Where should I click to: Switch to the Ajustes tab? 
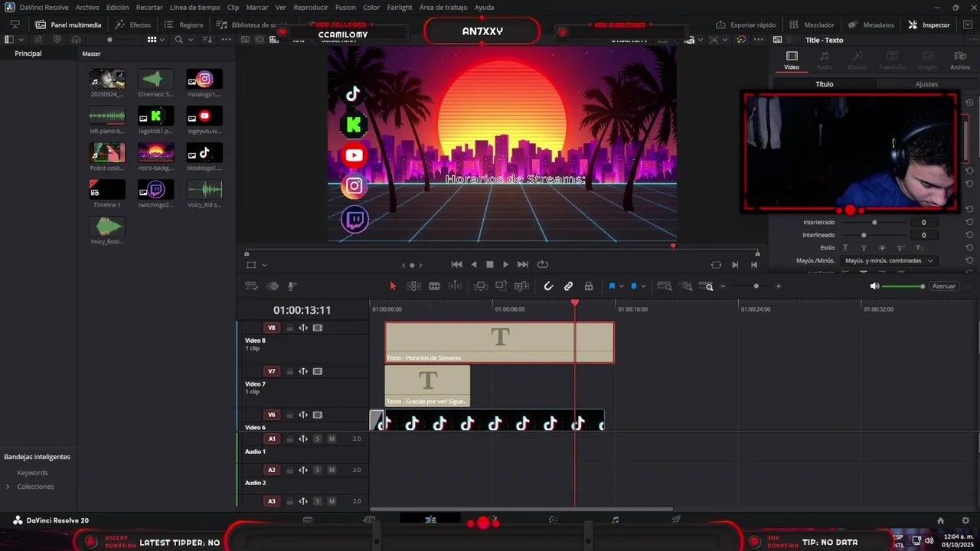926,84
